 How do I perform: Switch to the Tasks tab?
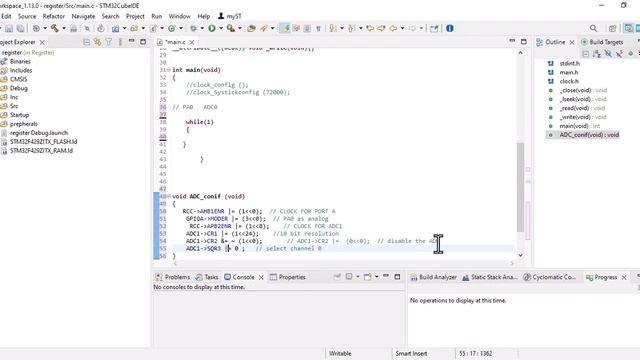(207, 277)
